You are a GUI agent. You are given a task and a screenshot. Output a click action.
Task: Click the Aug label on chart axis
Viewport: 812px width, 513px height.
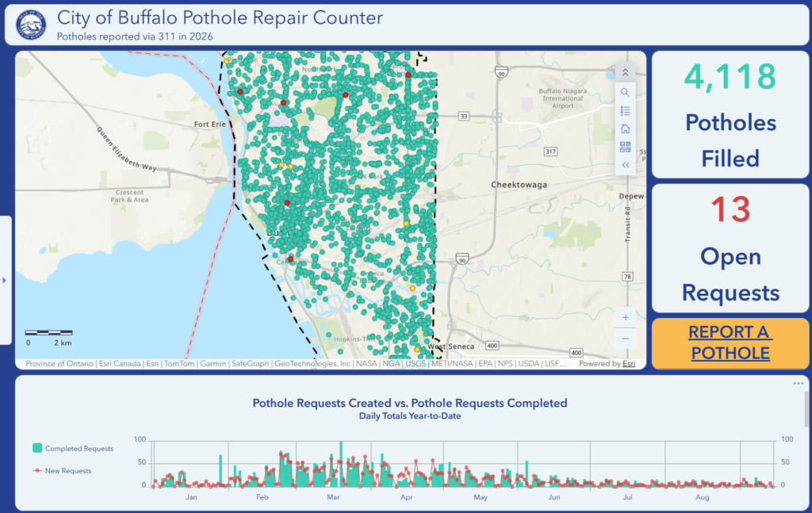[703, 497]
